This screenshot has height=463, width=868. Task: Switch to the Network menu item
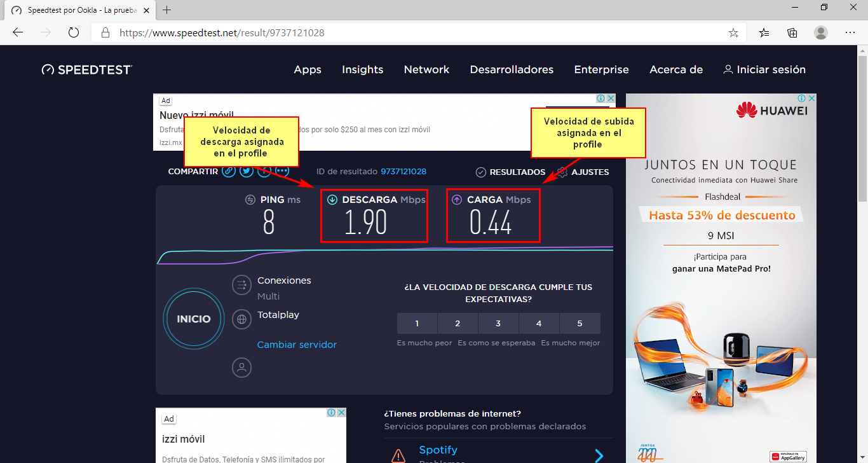(426, 70)
